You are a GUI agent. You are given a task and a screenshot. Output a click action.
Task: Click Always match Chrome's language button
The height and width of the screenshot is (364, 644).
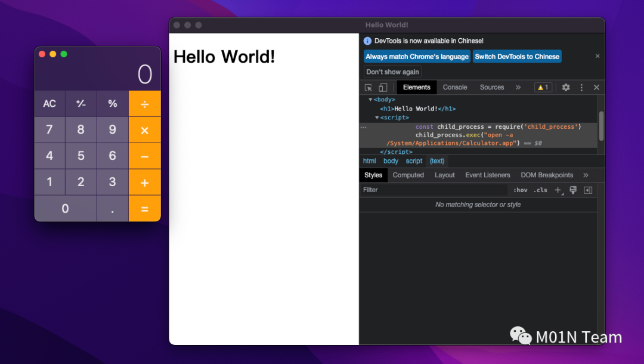point(417,56)
